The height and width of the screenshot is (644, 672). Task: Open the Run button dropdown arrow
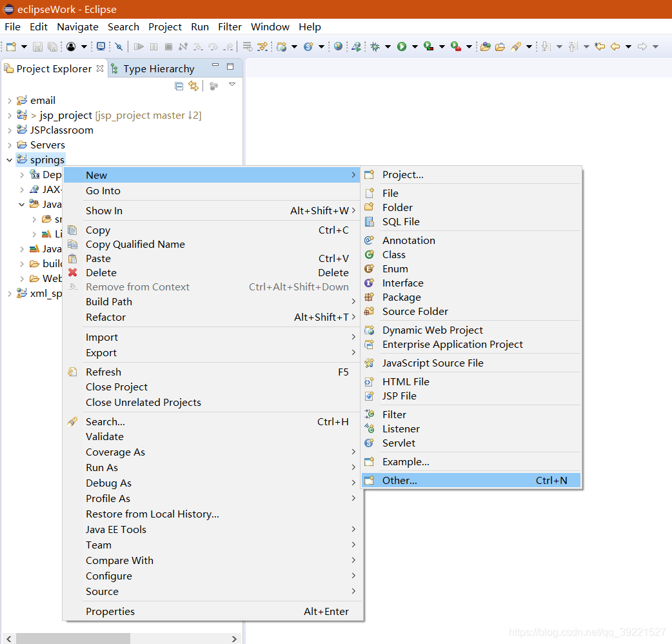coord(415,46)
